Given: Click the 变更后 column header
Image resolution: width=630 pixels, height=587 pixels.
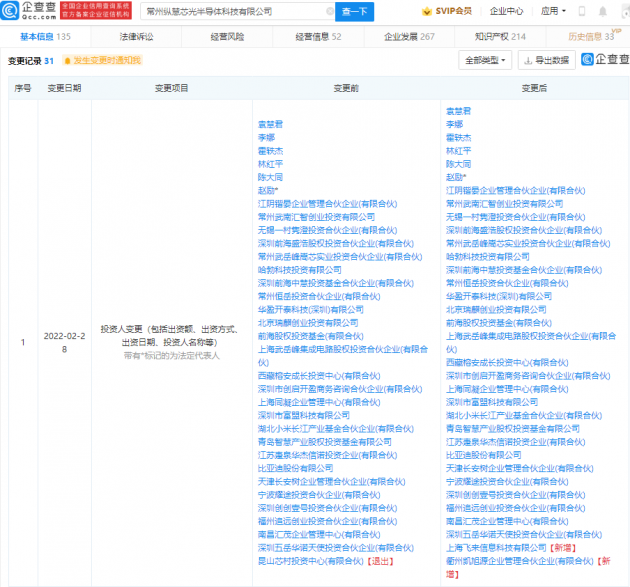Looking at the screenshot, I should pos(534,88).
